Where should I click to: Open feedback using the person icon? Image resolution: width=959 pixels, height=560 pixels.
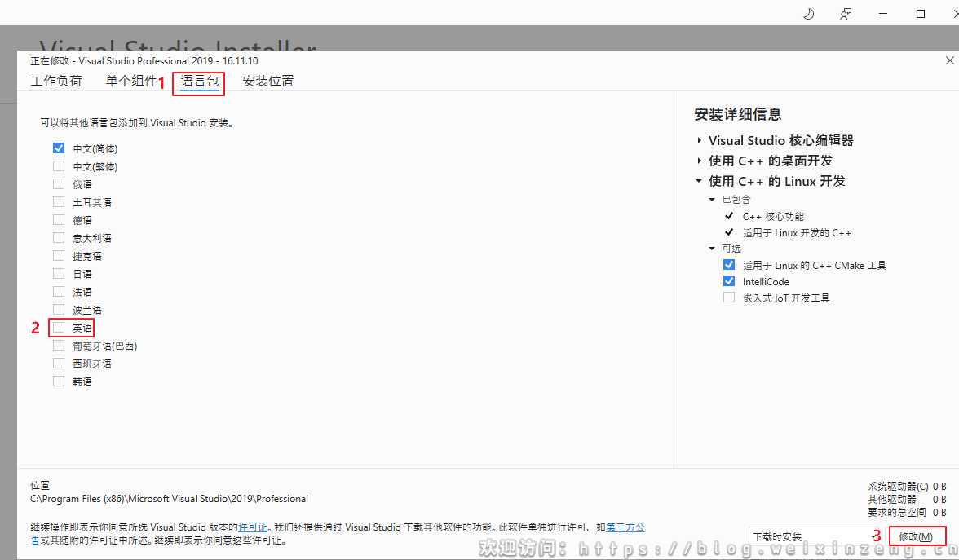point(846,13)
